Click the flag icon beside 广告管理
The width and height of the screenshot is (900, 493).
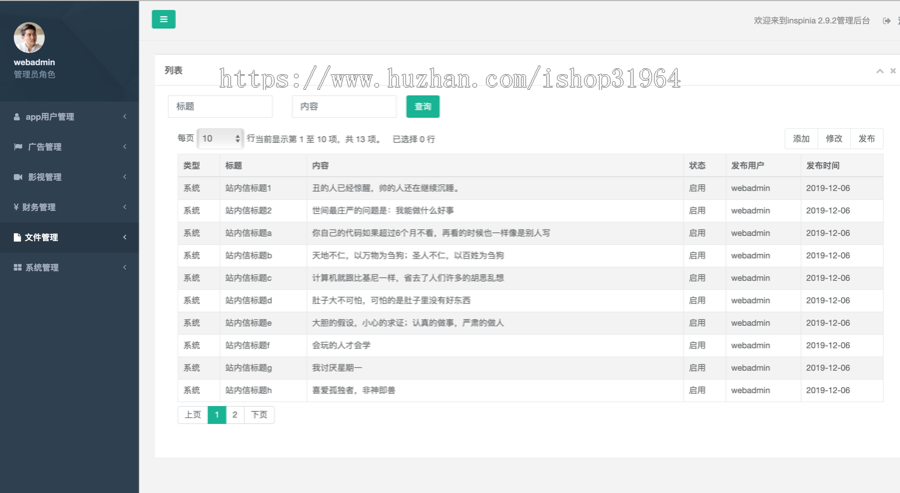[18, 147]
